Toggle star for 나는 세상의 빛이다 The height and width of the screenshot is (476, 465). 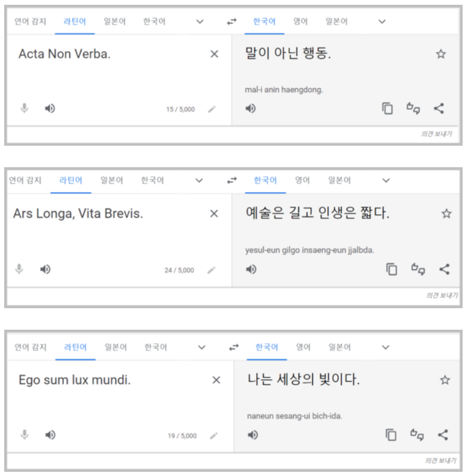tap(445, 380)
